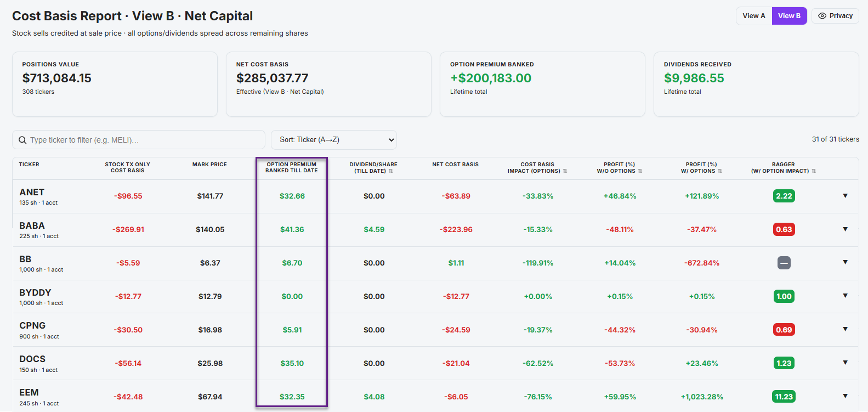Viewport: 868px width, 412px height.
Task: Click CPNG stock cost basis -$30.50
Action: [x=128, y=330]
